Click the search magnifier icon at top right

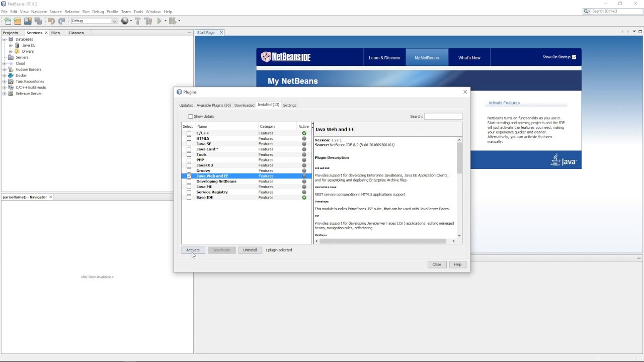pyautogui.click(x=587, y=11)
